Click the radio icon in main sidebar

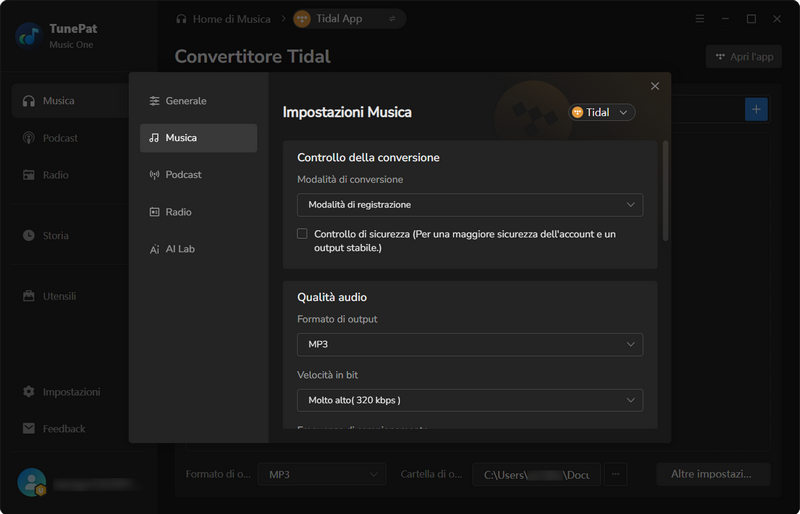[x=29, y=175]
